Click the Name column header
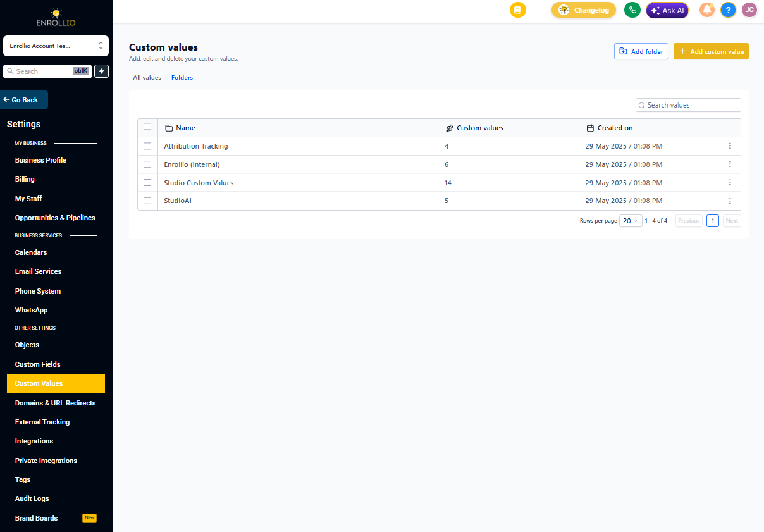This screenshot has height=532, width=764. [x=298, y=128]
